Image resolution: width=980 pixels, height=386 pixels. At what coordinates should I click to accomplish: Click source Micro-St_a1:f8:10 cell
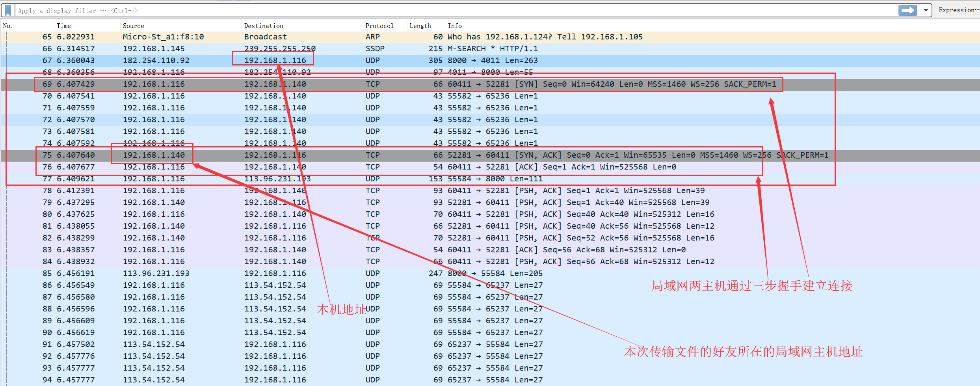[x=163, y=37]
